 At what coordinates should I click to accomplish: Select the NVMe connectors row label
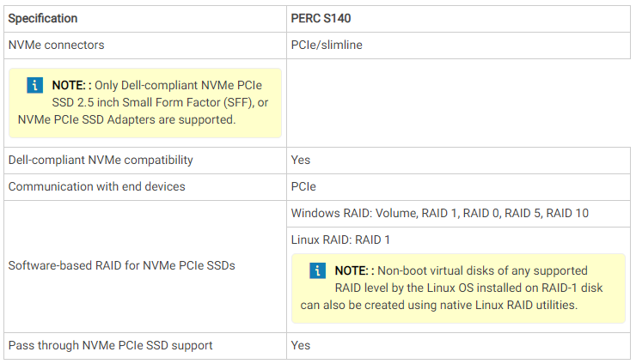57,45
